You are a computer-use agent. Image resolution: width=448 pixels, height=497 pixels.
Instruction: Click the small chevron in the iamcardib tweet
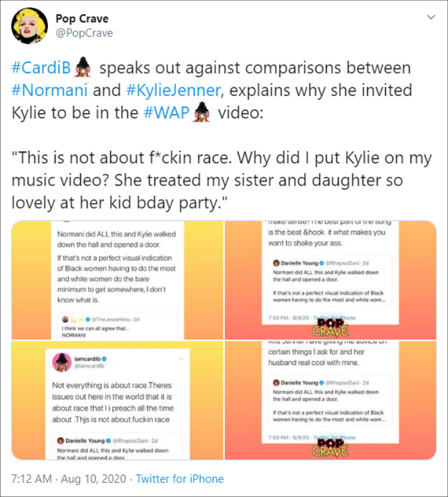coord(182,359)
